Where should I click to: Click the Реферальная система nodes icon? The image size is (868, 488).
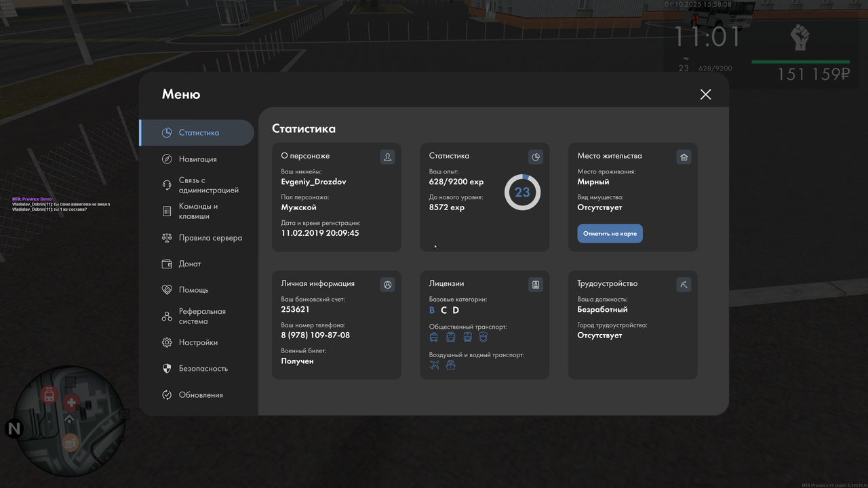pos(167,317)
